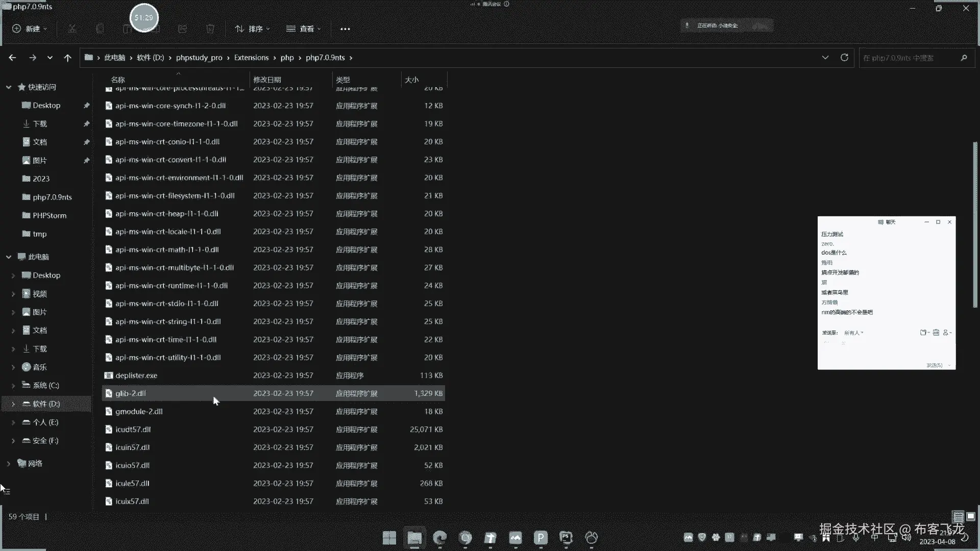Select the deplister.exe file

pyautogui.click(x=136, y=375)
